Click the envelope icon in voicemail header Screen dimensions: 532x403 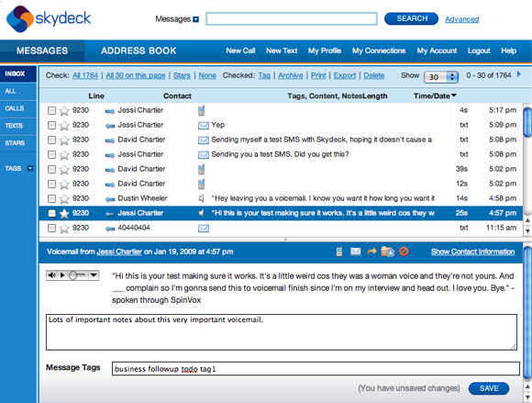coord(355,252)
